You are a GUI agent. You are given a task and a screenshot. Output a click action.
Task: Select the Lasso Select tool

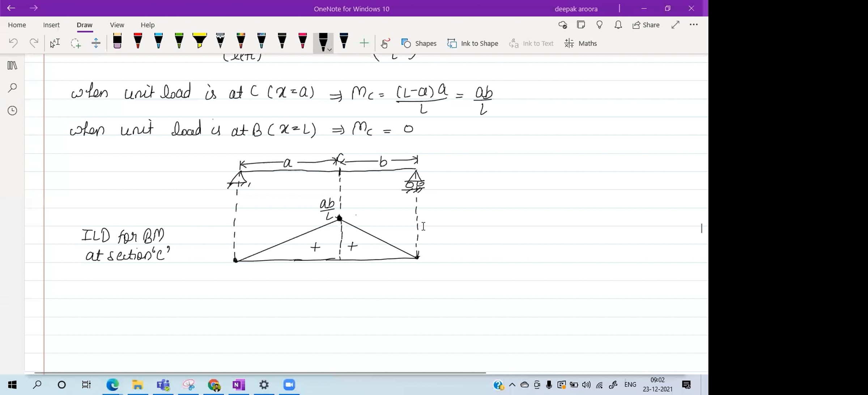click(75, 43)
